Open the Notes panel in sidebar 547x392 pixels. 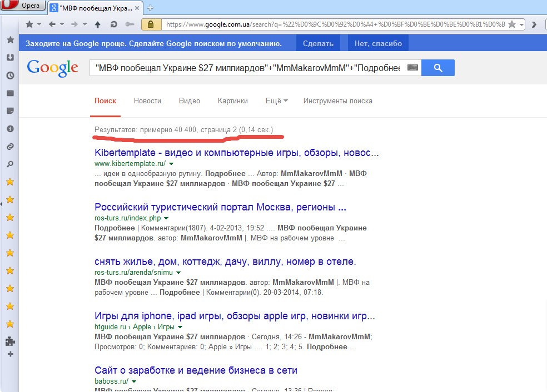coord(9,111)
